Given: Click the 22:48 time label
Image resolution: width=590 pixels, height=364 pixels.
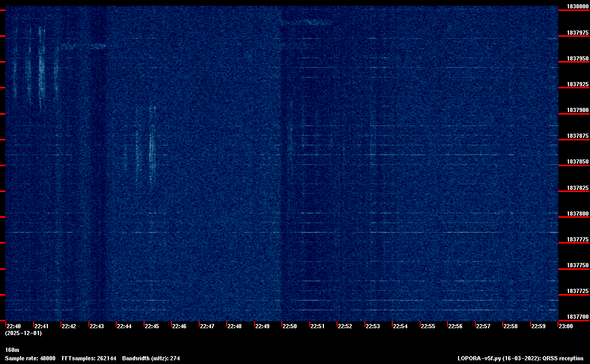Looking at the screenshot, I should [x=235, y=326].
